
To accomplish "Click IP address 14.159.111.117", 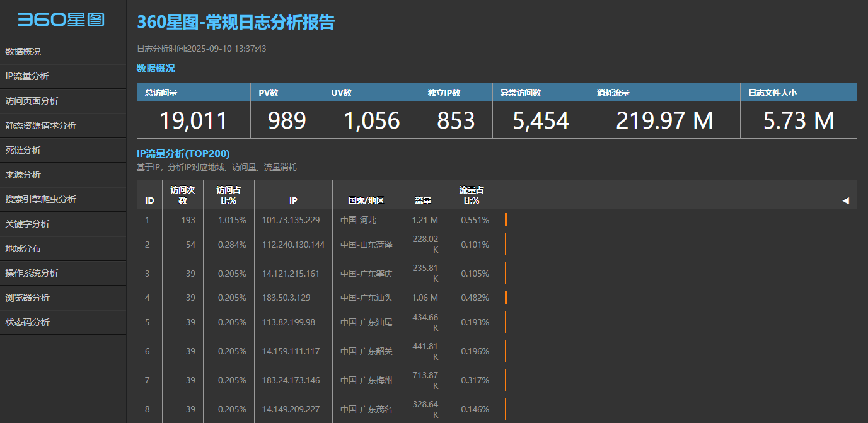I will coord(291,351).
